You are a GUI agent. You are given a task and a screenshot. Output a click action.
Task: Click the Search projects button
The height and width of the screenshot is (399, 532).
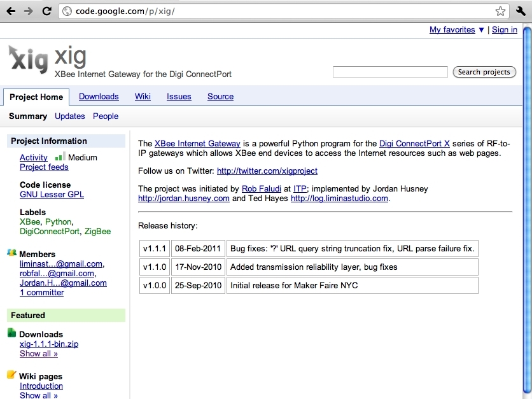point(484,72)
